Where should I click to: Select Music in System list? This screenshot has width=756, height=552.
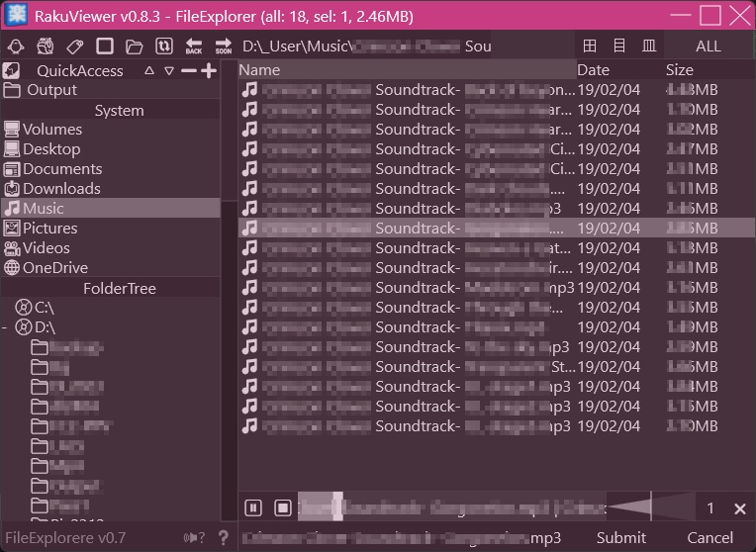click(x=111, y=209)
